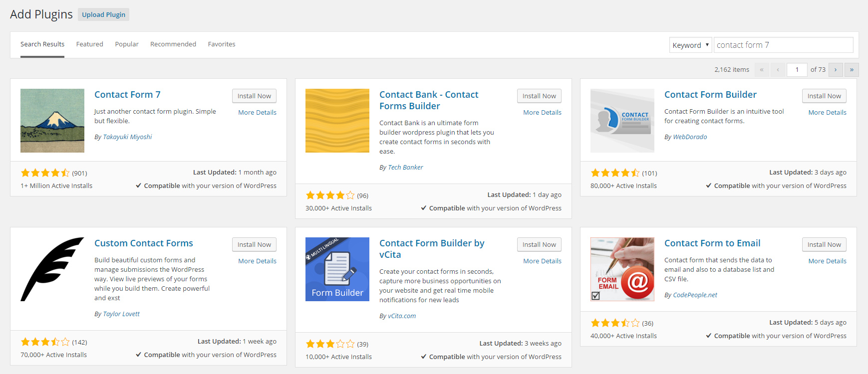This screenshot has width=868, height=374.
Task: Click the 40,000+ Active Installs text
Action: click(623, 336)
